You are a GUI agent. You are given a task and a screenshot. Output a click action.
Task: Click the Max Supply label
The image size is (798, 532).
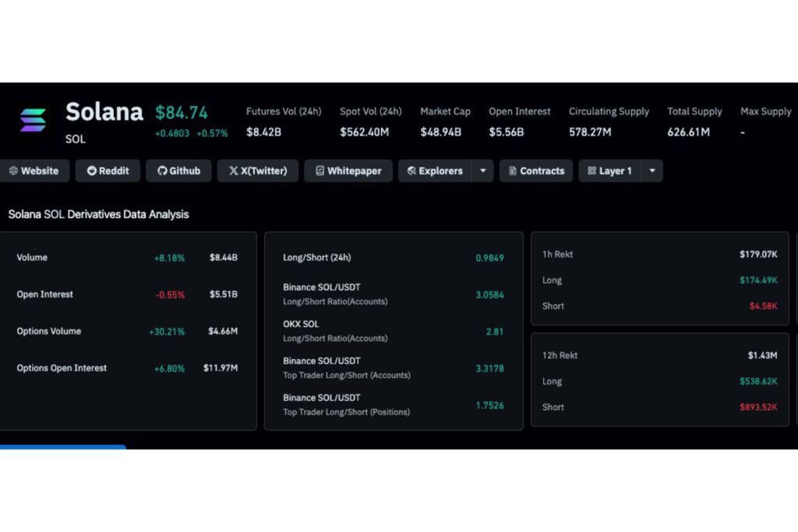tap(766, 111)
